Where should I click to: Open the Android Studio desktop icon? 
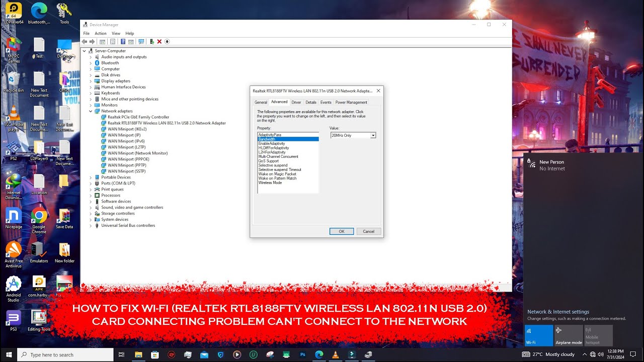point(14,289)
